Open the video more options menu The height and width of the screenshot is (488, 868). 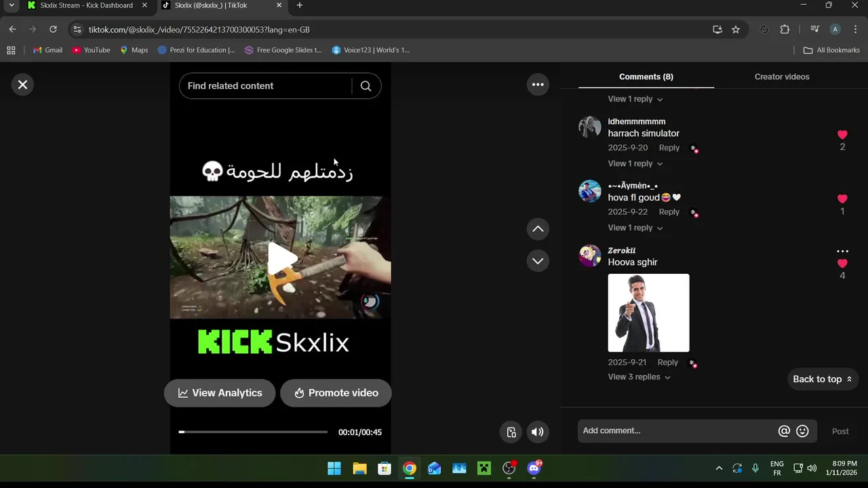(x=538, y=85)
